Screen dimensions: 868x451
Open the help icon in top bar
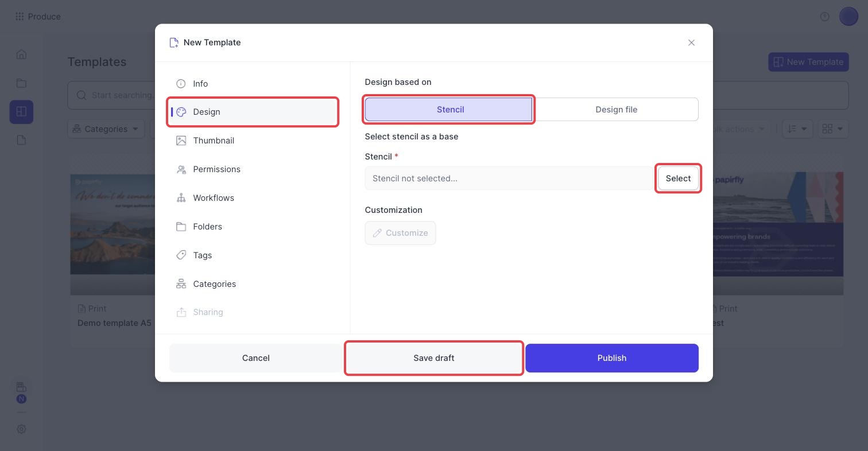click(824, 17)
